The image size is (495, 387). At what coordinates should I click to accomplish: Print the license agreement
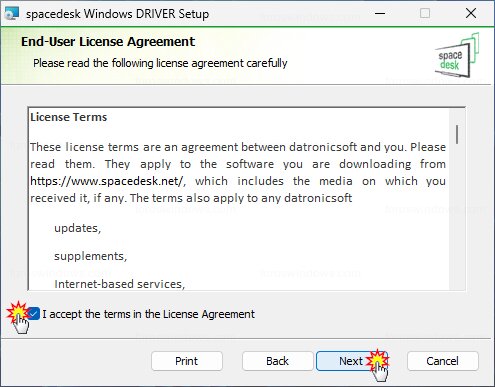point(187,361)
